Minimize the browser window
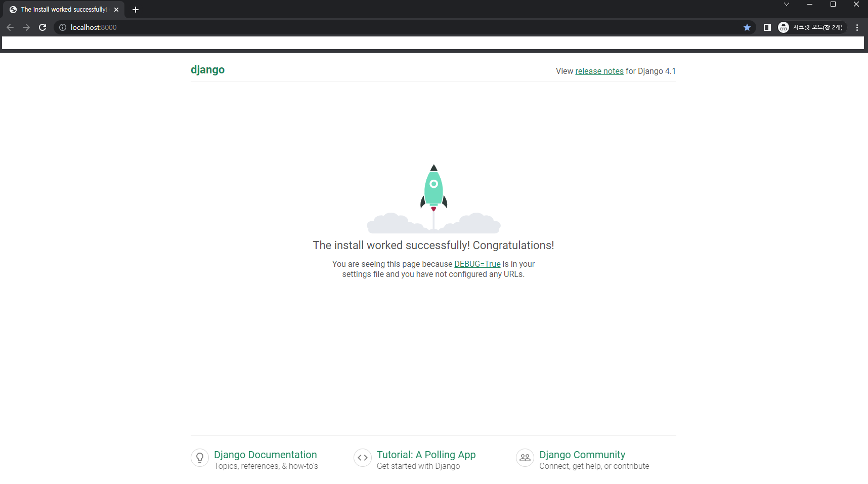Image resolution: width=868 pixels, height=484 pixels. pyautogui.click(x=810, y=5)
